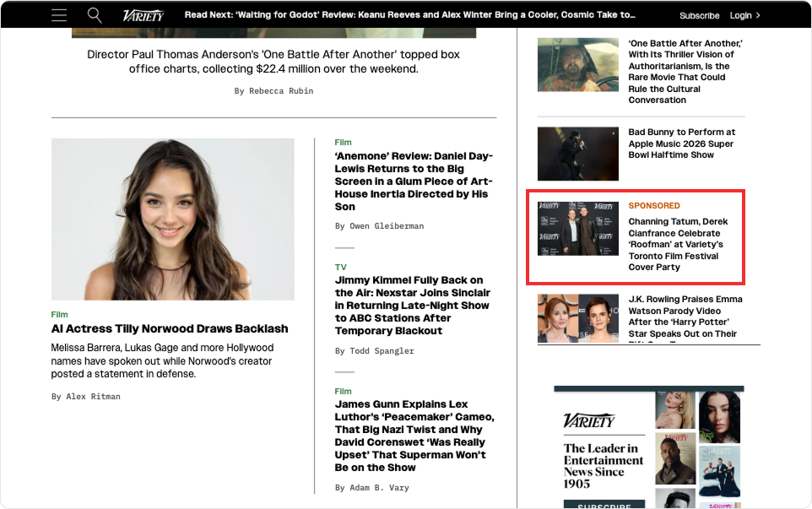This screenshot has width=812, height=509.
Task: Select the TV category label
Action: pos(341,267)
